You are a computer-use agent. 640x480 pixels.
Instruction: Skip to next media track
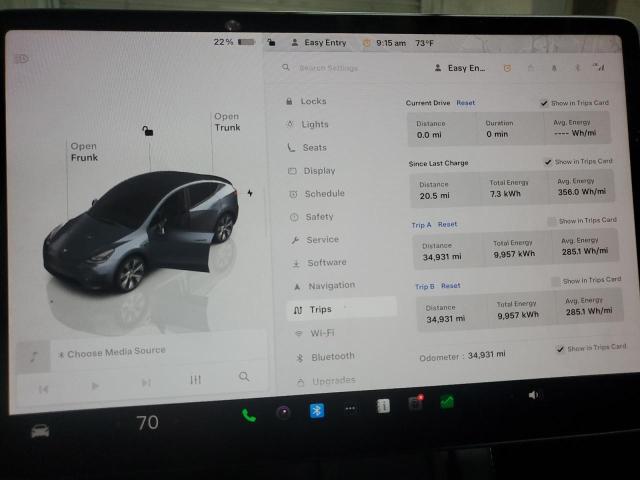[x=146, y=382]
